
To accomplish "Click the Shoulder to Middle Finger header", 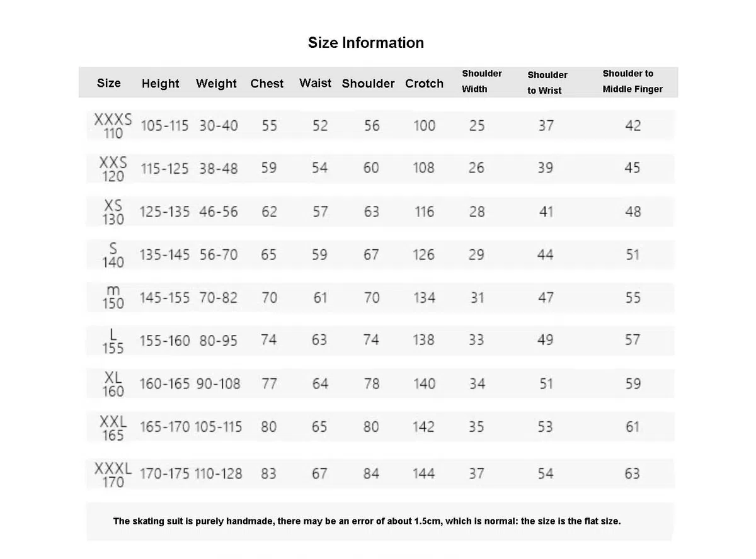I will click(x=632, y=81).
